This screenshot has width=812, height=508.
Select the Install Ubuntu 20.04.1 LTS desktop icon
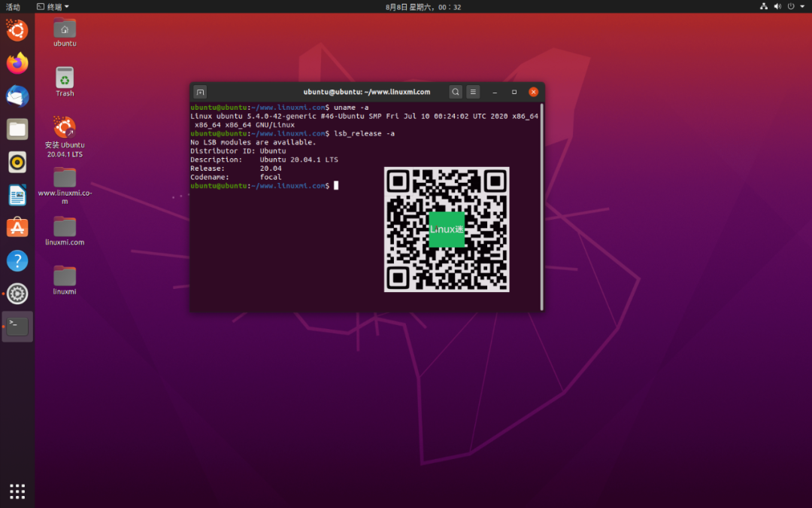[x=65, y=137]
